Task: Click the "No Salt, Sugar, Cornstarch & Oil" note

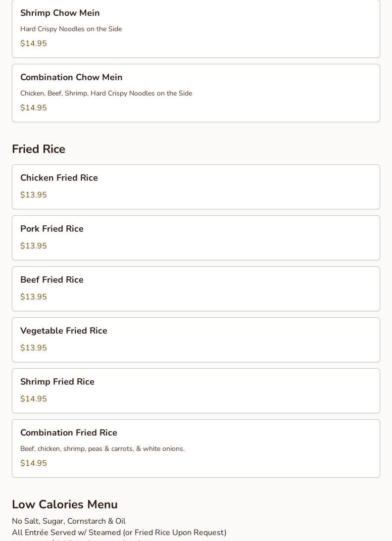Action: coord(69,521)
